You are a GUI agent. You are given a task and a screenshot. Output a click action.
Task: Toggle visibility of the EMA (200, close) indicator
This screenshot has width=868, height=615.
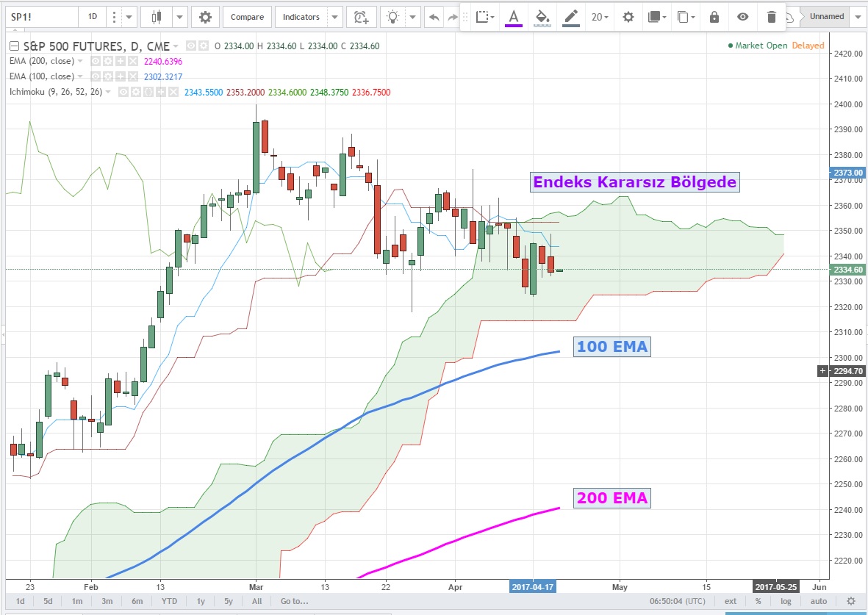click(x=96, y=61)
